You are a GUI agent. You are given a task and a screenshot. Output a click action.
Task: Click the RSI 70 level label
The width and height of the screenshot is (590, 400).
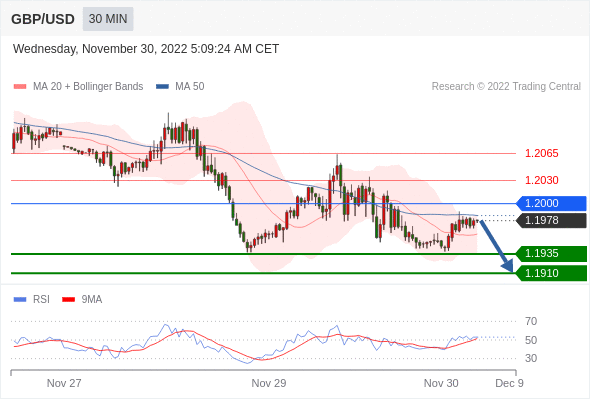click(x=531, y=321)
